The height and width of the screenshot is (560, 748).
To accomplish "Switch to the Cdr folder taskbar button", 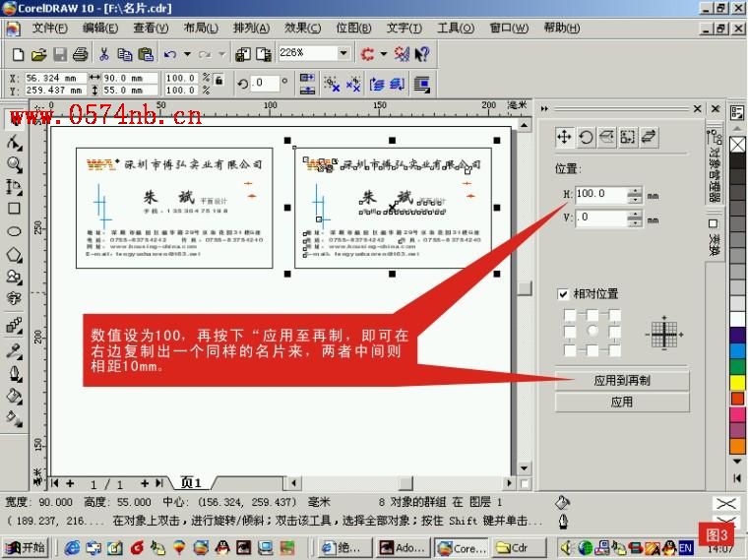I will tap(519, 548).
